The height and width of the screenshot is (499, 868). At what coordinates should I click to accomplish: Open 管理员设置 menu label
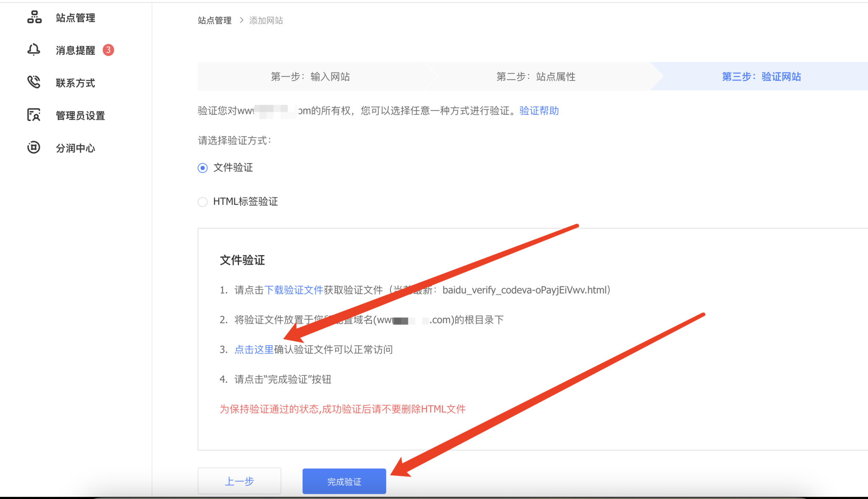click(x=80, y=115)
